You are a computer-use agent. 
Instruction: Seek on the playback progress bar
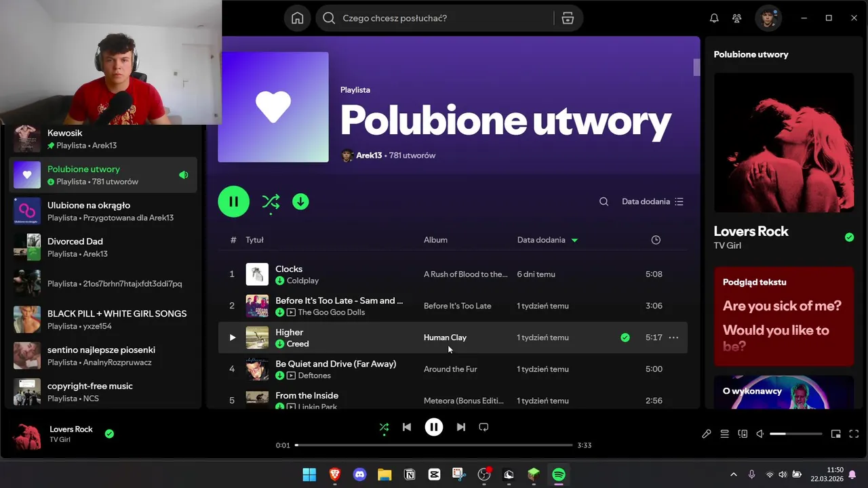click(434, 445)
